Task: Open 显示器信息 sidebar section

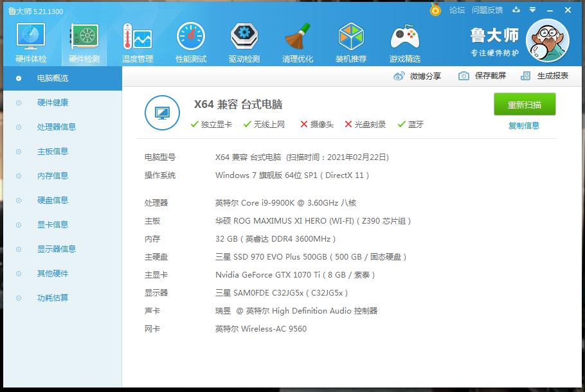Action: pos(63,249)
